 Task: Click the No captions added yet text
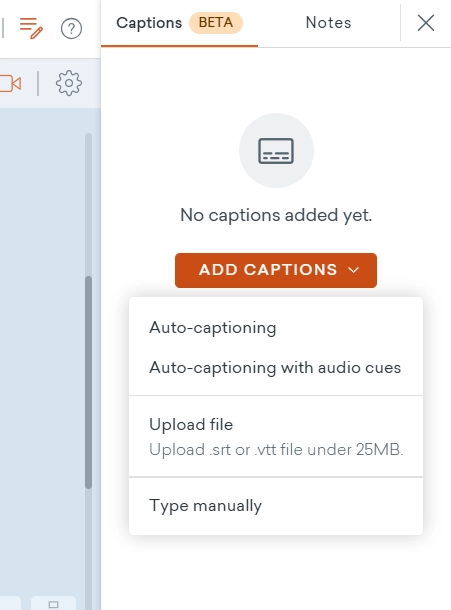(x=276, y=215)
